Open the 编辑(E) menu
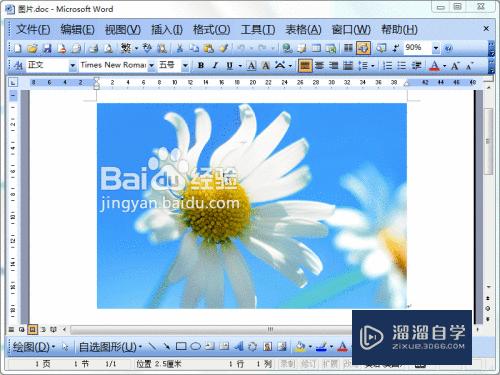Viewport: 500px width, 375px height. click(x=77, y=30)
